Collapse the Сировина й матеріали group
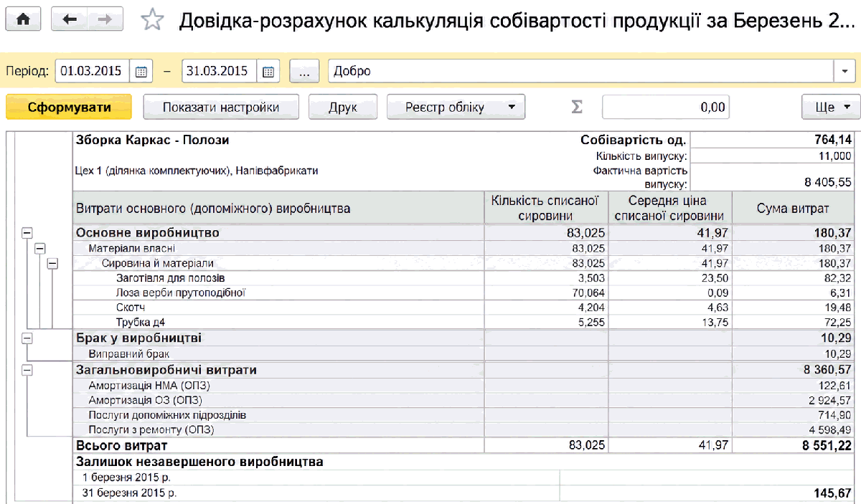Viewport: 861px width, 504px height. tap(52, 263)
